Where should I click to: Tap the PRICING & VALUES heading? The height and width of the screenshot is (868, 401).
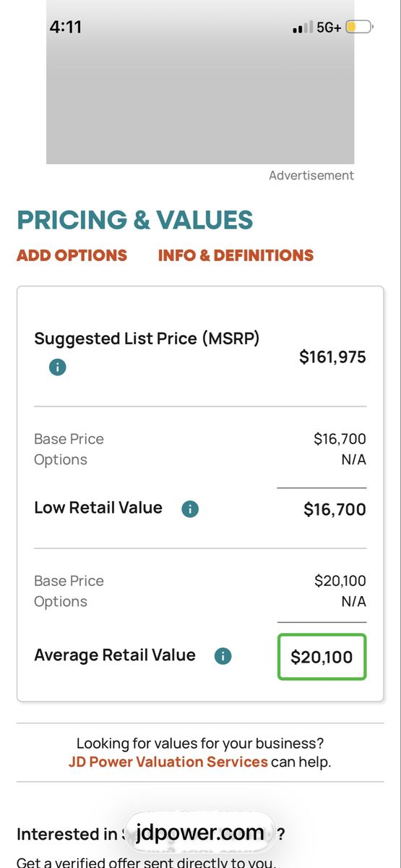coord(135,219)
